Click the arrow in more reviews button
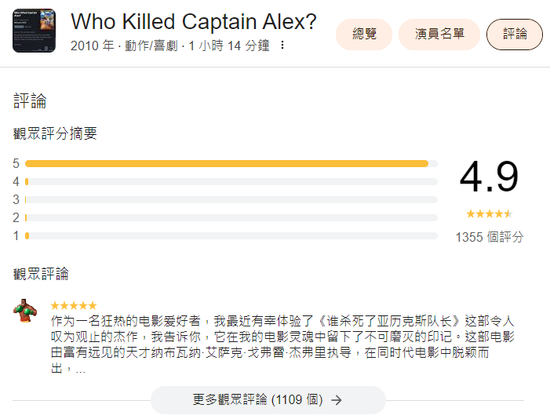550x419 pixels. click(336, 400)
